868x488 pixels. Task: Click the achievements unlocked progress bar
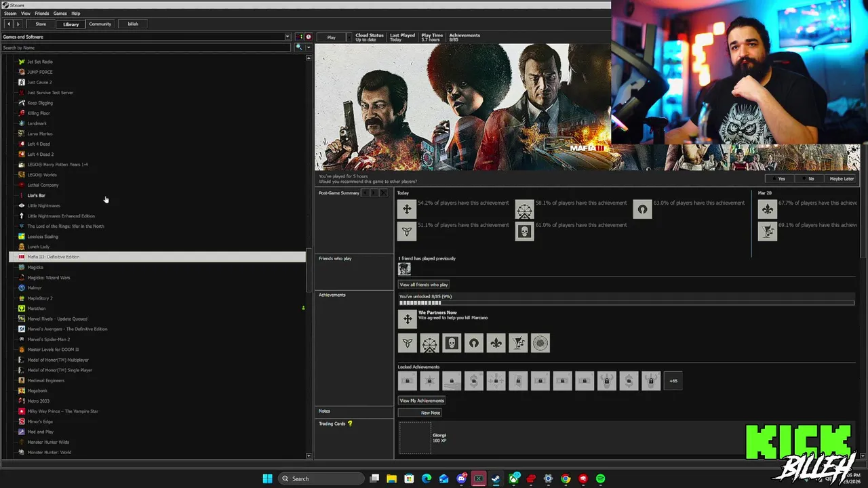click(626, 303)
